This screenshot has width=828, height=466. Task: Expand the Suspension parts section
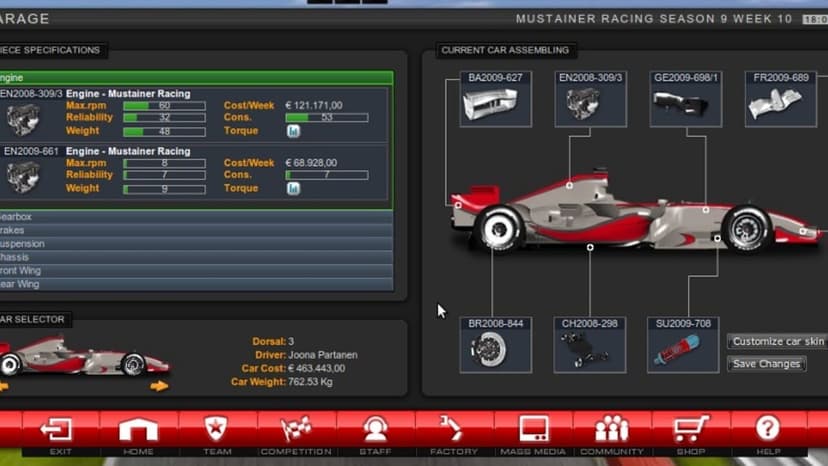[x=196, y=244]
